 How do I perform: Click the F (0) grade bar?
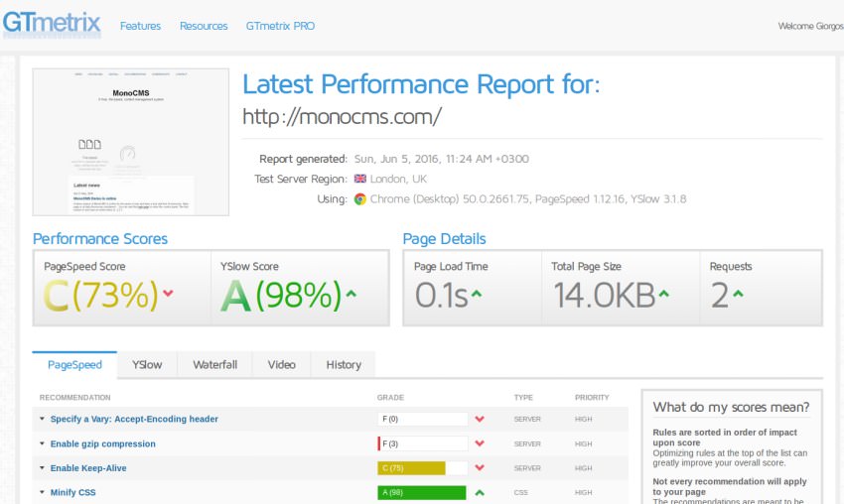click(423, 419)
